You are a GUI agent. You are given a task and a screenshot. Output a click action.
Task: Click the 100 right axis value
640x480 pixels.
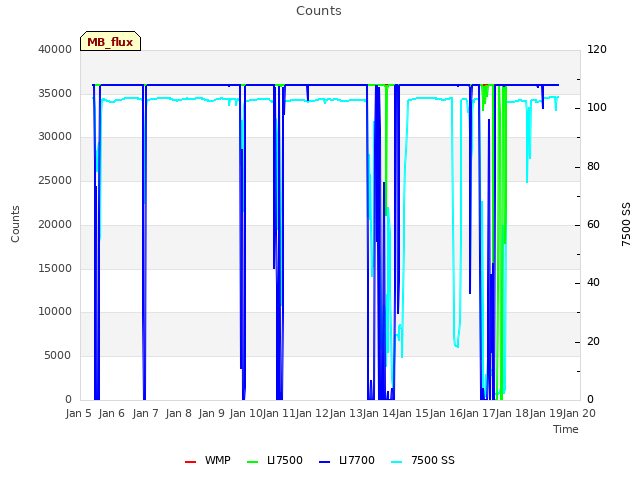[x=597, y=108]
